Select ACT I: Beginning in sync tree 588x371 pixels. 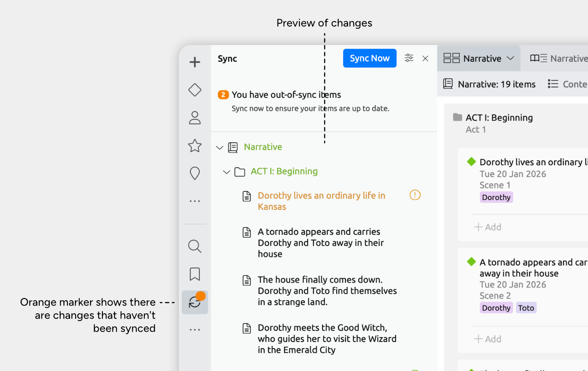click(284, 171)
